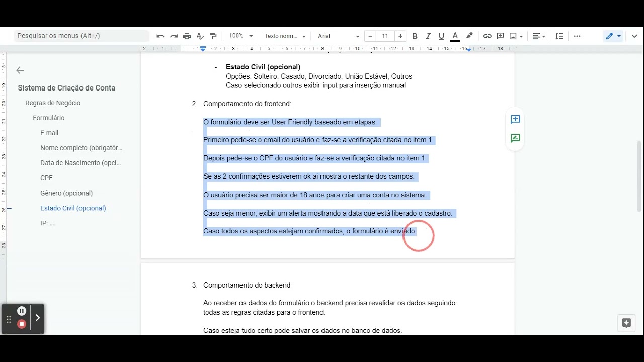Select Estado Civil in the outline
644x362 pixels.
pos(73,208)
